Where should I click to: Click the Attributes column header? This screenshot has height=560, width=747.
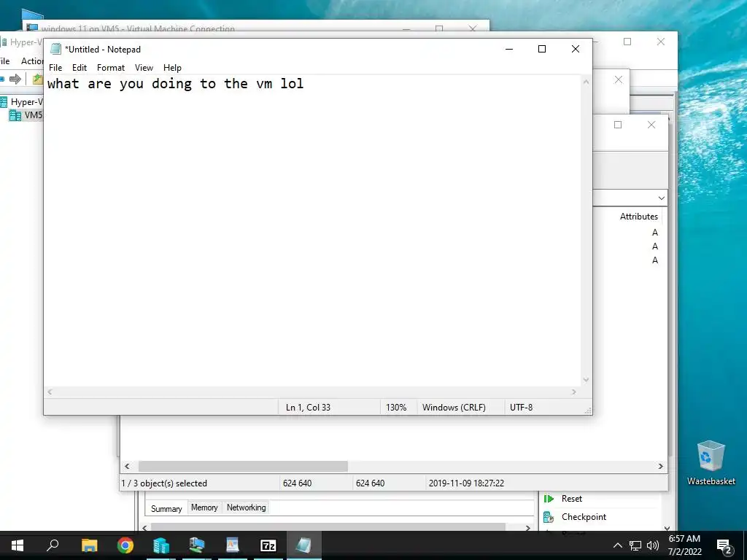tap(638, 217)
